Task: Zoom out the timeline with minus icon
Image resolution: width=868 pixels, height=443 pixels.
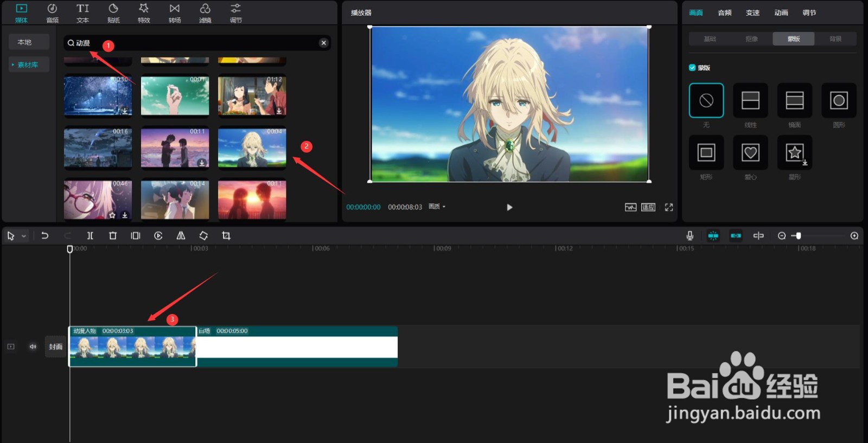Action: [x=782, y=235]
